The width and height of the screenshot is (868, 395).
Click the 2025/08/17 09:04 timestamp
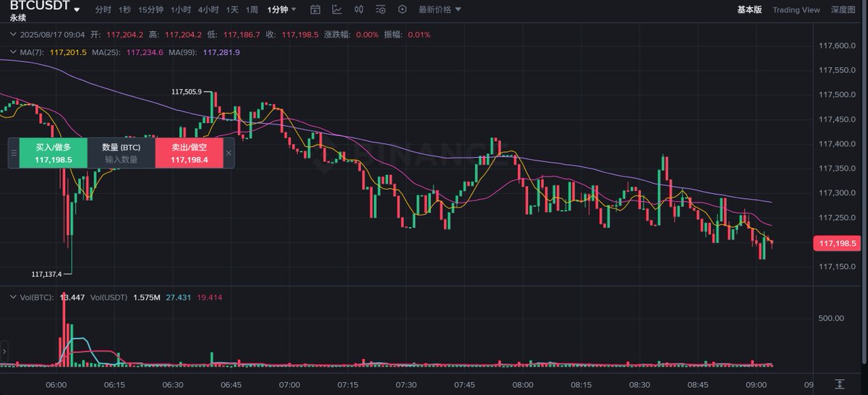click(x=52, y=35)
